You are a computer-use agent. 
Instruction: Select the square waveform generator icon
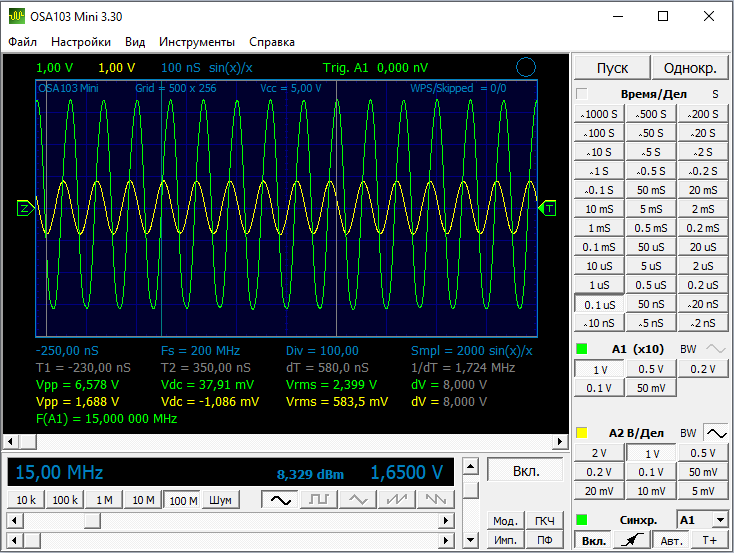tap(318, 499)
